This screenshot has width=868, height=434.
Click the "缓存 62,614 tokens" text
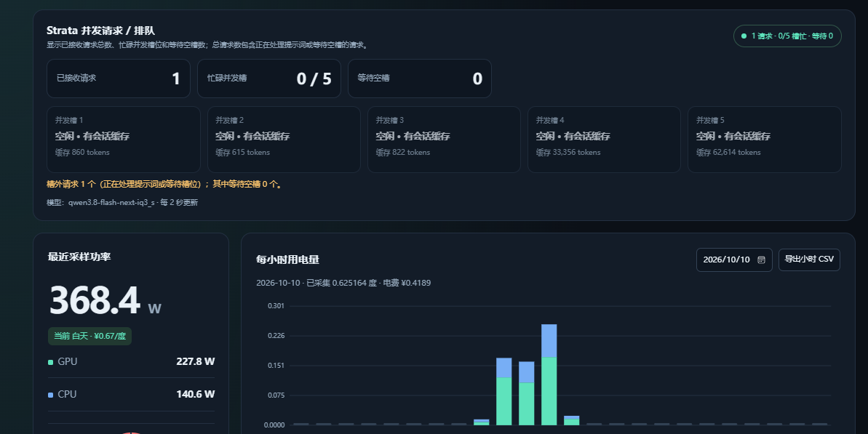[728, 152]
